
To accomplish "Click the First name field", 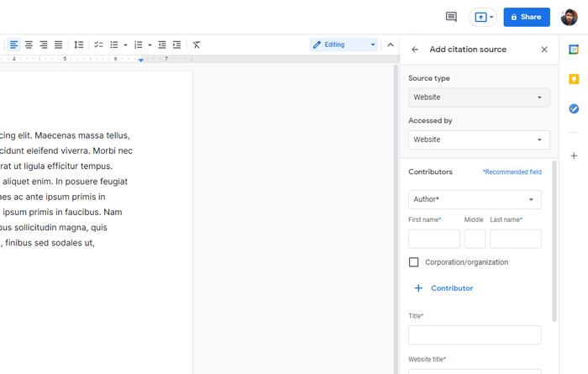I will (x=434, y=239).
